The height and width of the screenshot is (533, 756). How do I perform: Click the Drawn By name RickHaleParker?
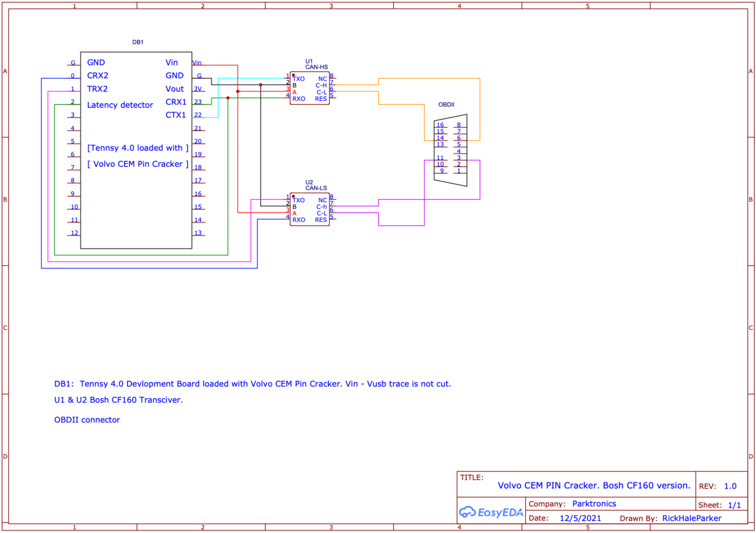(691, 518)
